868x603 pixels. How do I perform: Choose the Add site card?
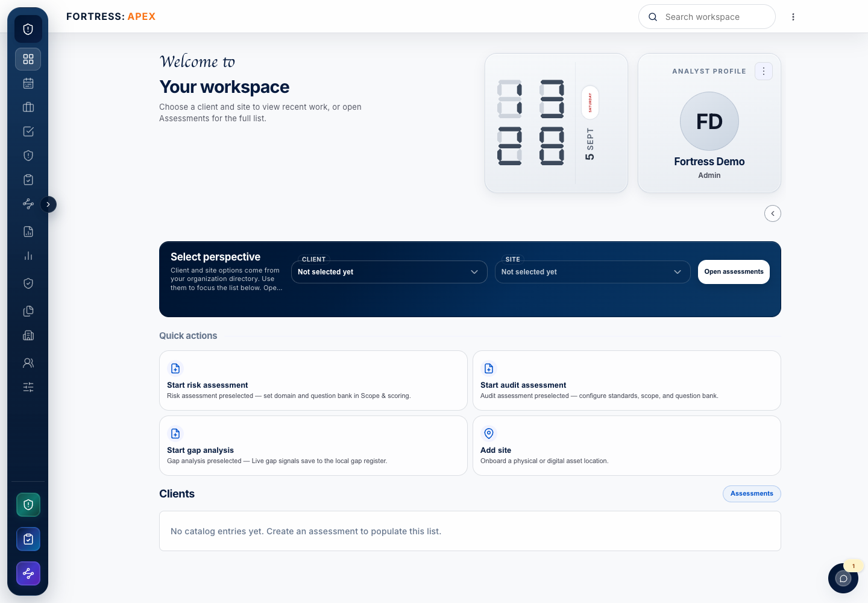[x=627, y=446]
